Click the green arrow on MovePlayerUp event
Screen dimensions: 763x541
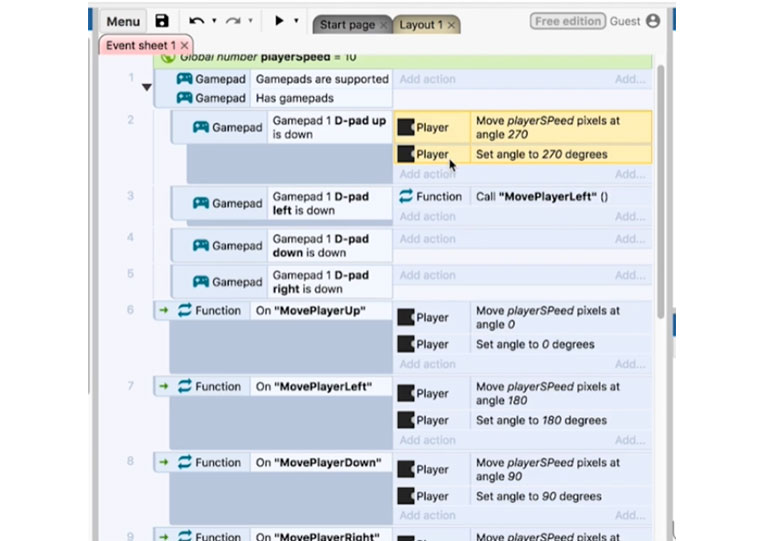click(x=164, y=310)
